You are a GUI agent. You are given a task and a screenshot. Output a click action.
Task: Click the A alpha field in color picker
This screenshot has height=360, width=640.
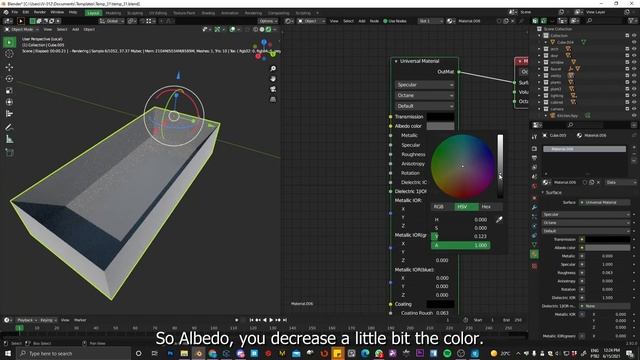[460, 245]
